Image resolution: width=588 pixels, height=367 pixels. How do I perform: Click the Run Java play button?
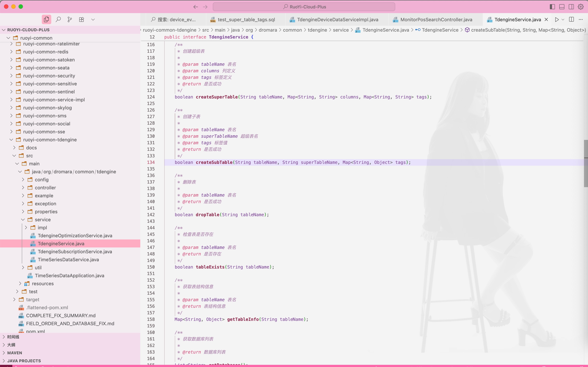(557, 19)
